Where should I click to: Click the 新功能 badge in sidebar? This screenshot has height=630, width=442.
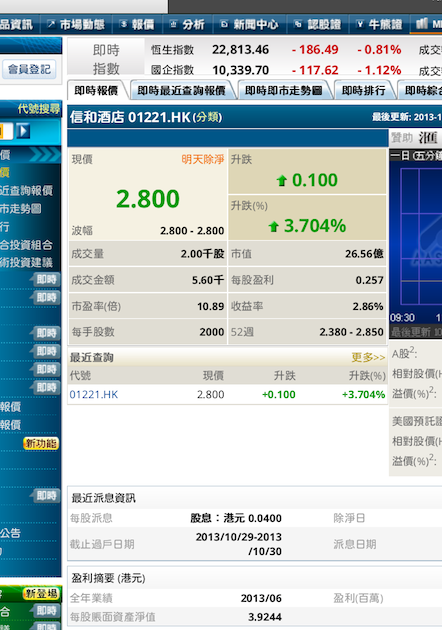(41, 443)
